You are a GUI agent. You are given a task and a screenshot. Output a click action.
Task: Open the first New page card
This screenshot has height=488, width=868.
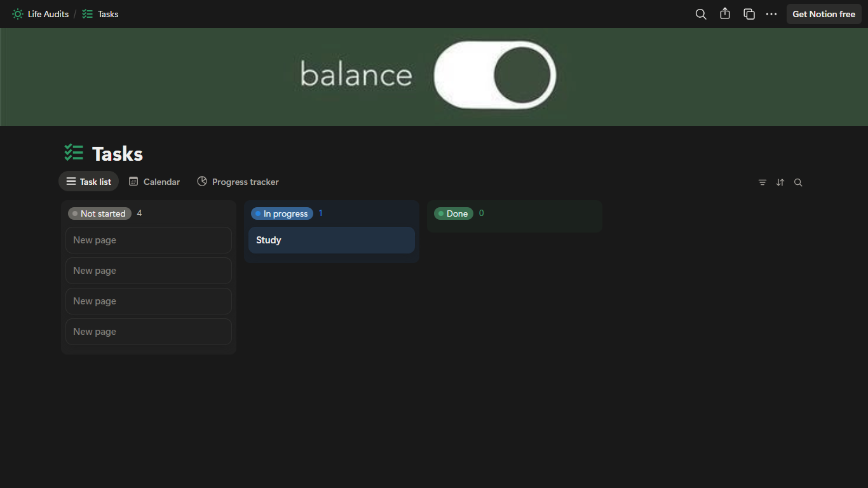tap(149, 240)
